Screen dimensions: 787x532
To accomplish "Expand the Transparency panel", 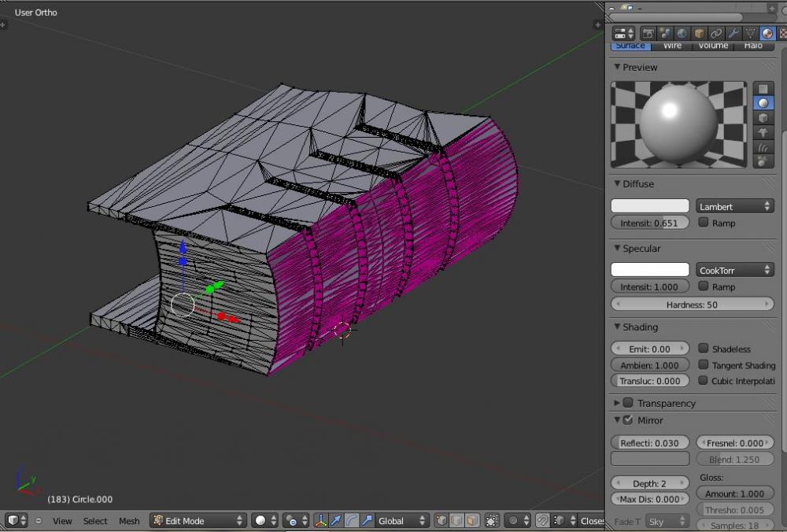I will 617,403.
